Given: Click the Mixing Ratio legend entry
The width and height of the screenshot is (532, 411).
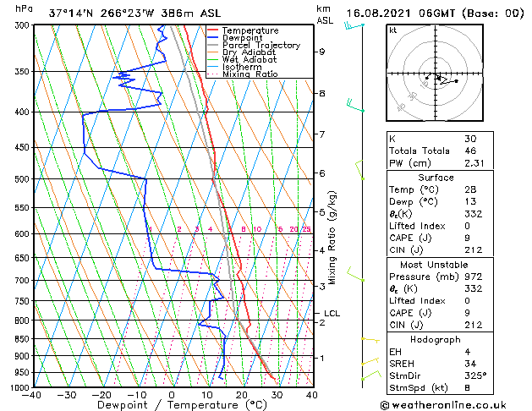Looking at the screenshot, I should tap(243, 74).
